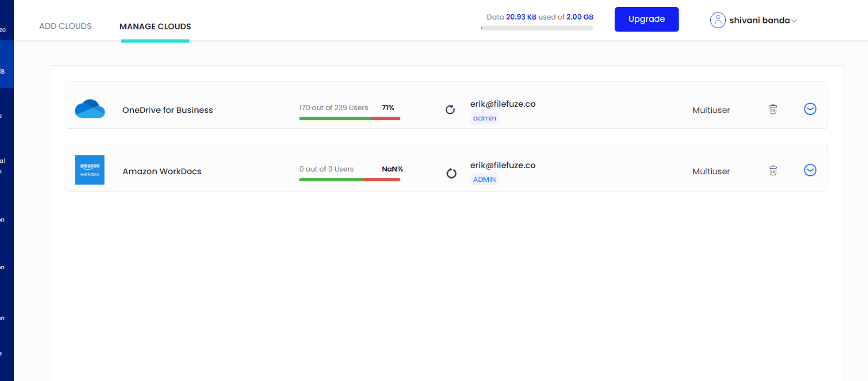This screenshot has height=381, width=868.
Task: Click the Upgrade button
Action: (x=647, y=20)
